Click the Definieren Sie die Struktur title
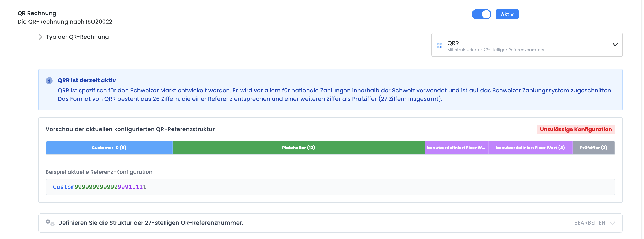The width and height of the screenshot is (644, 239). pos(151,223)
